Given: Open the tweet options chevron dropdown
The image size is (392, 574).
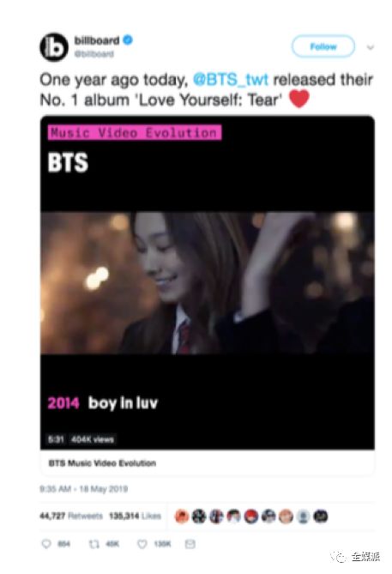Looking at the screenshot, I should 371,47.
